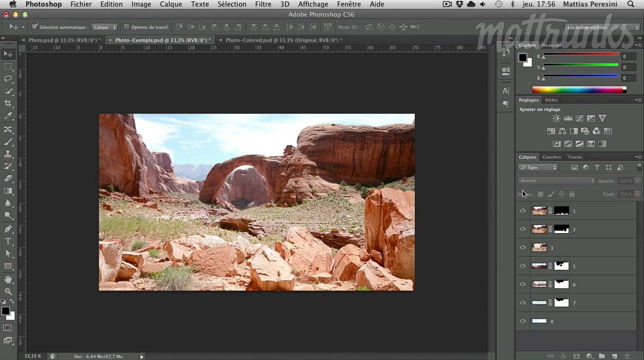This screenshot has height=360, width=644.
Task: Enable the Sélection automatique checkbox
Action: 35,27
